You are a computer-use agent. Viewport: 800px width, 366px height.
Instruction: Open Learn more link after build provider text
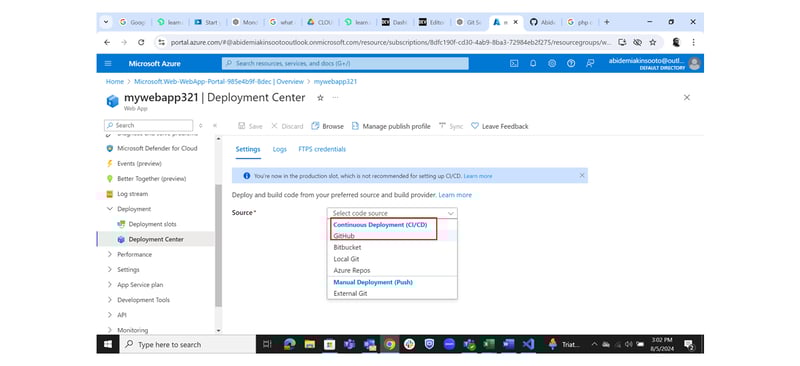pyautogui.click(x=455, y=195)
